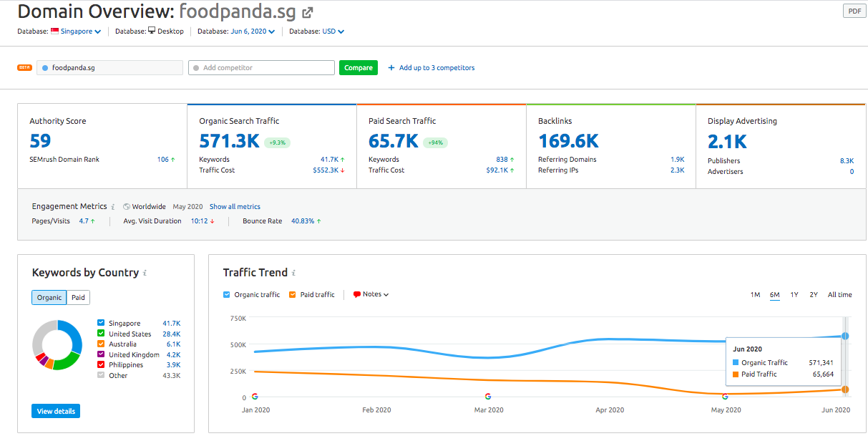Export the report with PDF button
This screenshot has height=436, width=868.
tap(854, 11)
